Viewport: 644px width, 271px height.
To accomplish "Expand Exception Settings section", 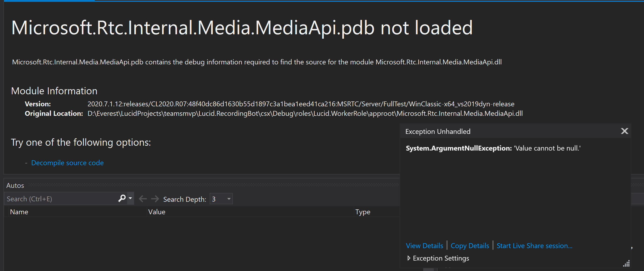I will tap(441, 258).
